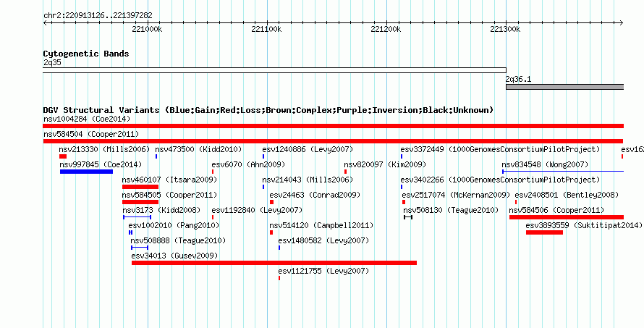Open the nsv508130 (Teague2010) label
The height and width of the screenshot is (328, 644).
[x=452, y=210]
